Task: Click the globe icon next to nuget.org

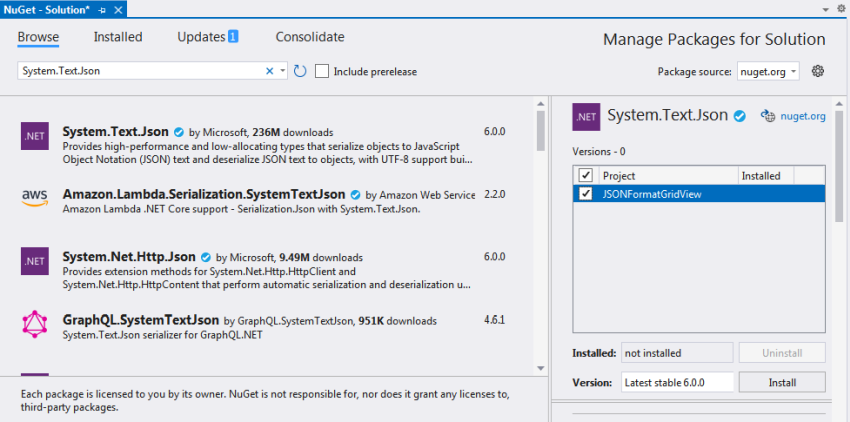Action: point(768,116)
